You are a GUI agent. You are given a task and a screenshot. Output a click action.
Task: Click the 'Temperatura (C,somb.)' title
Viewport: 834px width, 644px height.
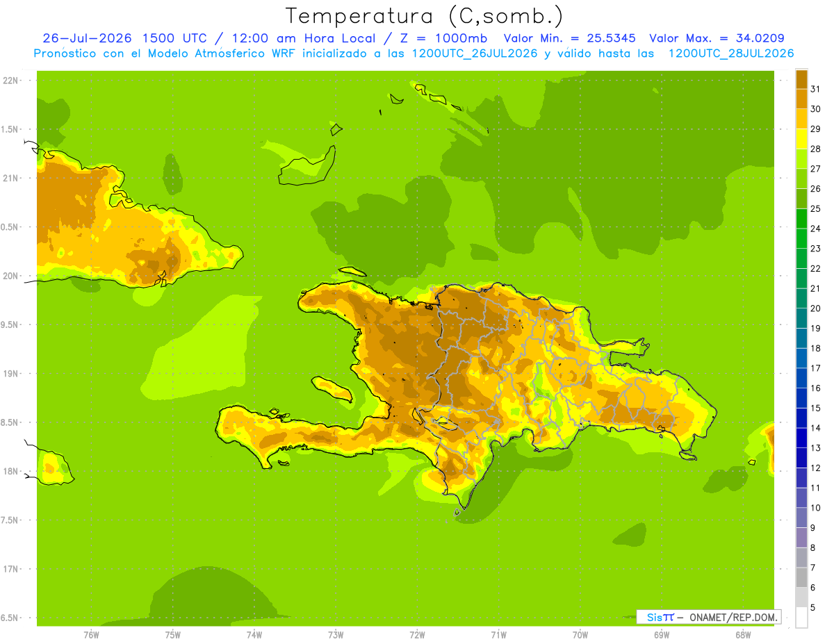click(424, 16)
